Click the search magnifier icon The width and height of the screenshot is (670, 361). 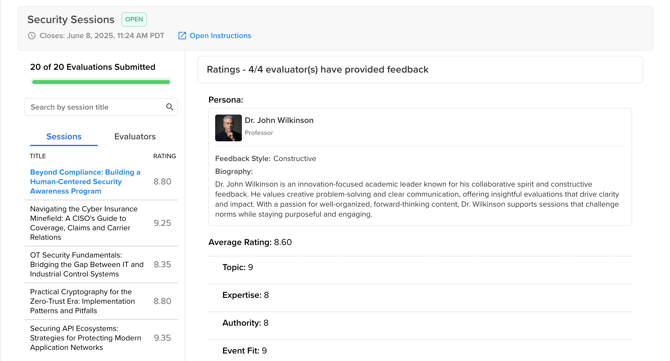pos(170,107)
